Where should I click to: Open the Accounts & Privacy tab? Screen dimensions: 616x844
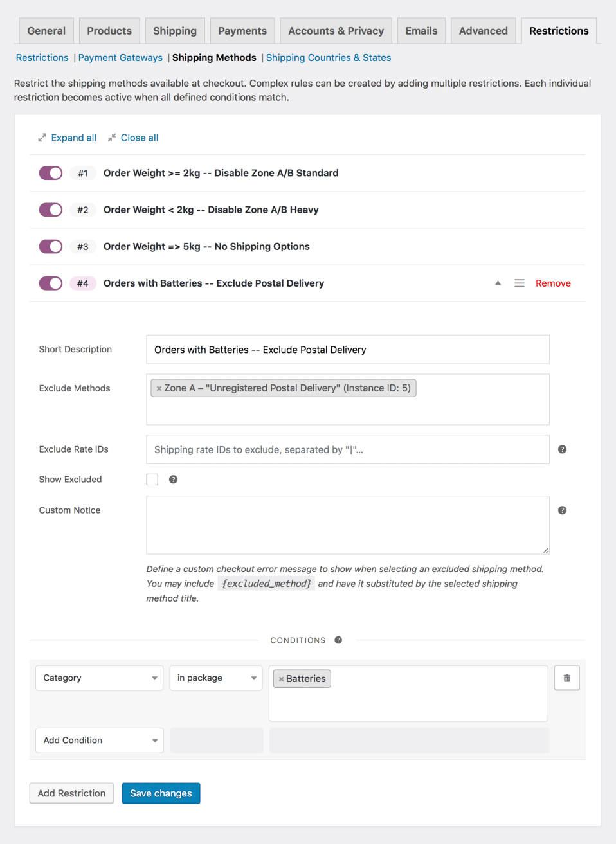(x=336, y=31)
